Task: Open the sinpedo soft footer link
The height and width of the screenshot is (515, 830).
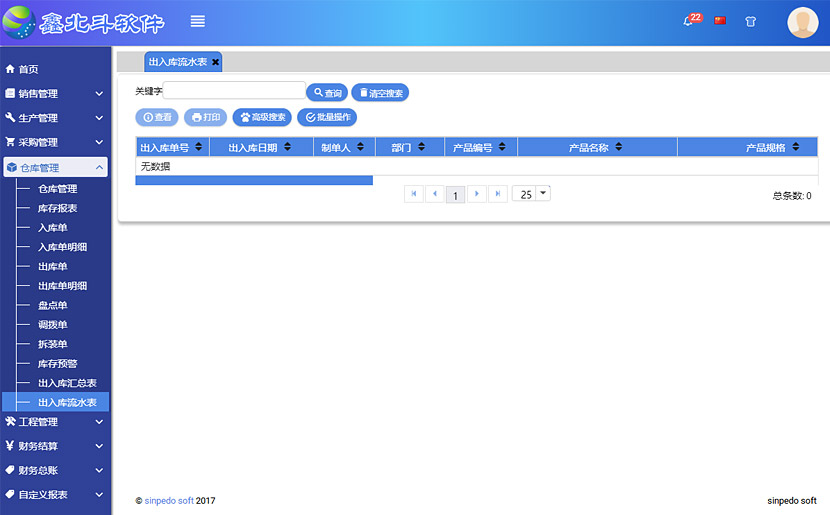Action: [169, 501]
